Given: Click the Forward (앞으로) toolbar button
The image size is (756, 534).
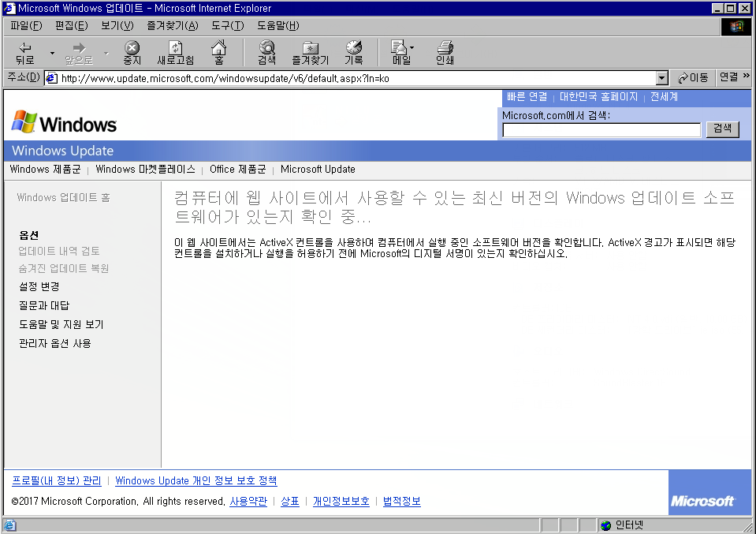Looking at the screenshot, I should [79, 53].
